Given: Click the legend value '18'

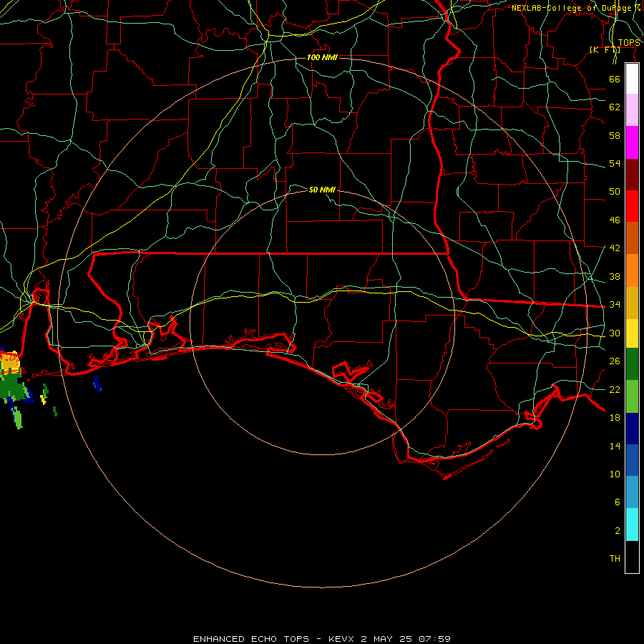Looking at the screenshot, I should click(x=615, y=418).
